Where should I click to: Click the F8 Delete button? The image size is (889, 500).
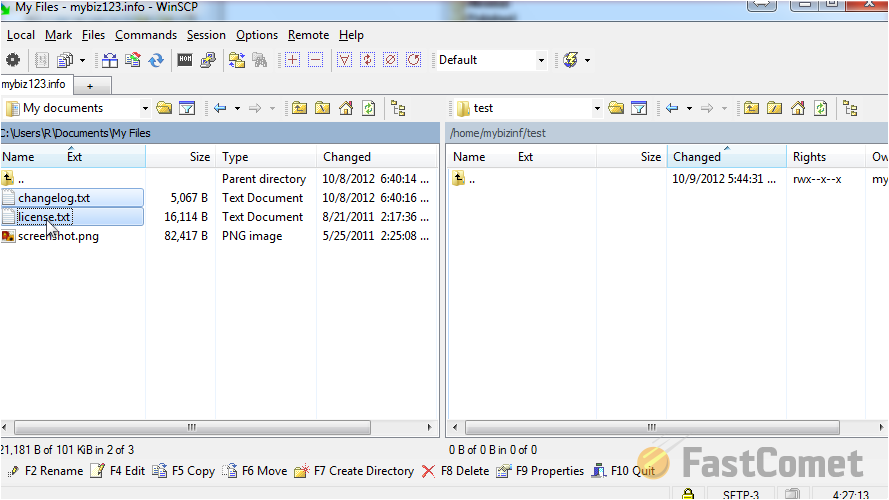455,471
